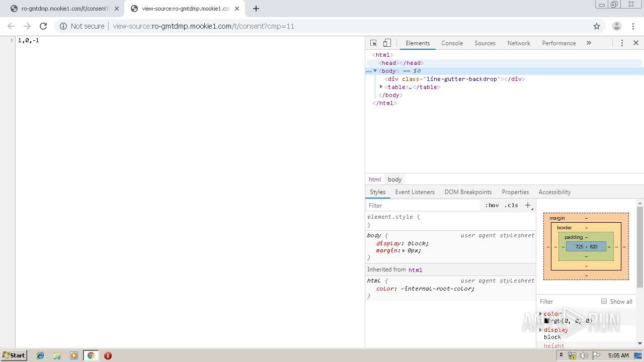
Task: Open the taskbar file explorer folder
Action: click(57, 355)
